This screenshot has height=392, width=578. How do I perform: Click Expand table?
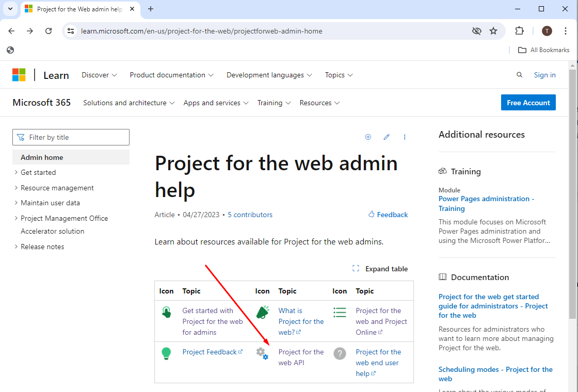tap(380, 269)
